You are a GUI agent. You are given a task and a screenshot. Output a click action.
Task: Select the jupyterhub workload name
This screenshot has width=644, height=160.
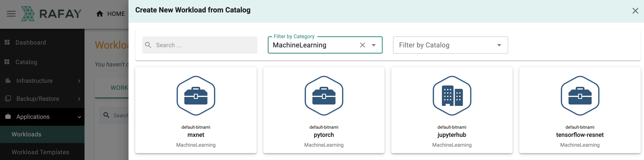pyautogui.click(x=452, y=135)
